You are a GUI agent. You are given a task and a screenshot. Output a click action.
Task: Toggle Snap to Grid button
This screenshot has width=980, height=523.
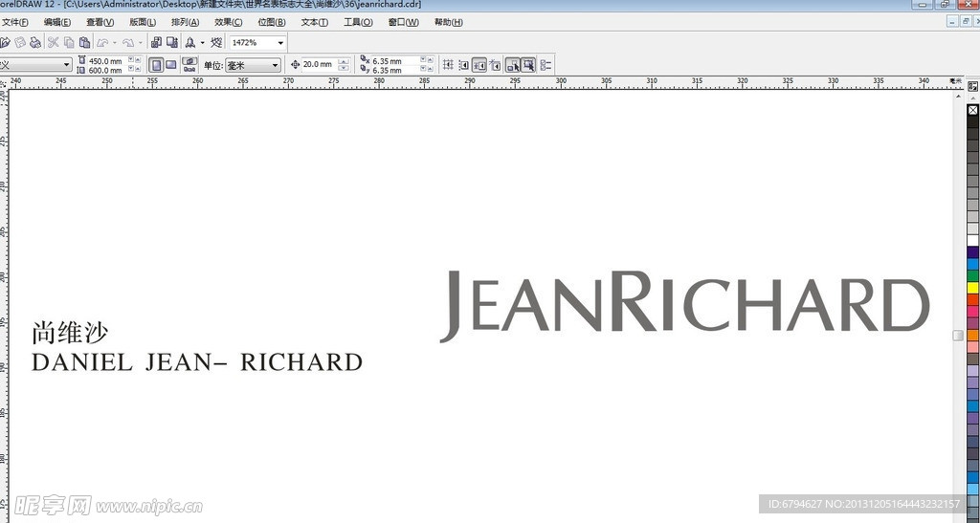[448, 65]
